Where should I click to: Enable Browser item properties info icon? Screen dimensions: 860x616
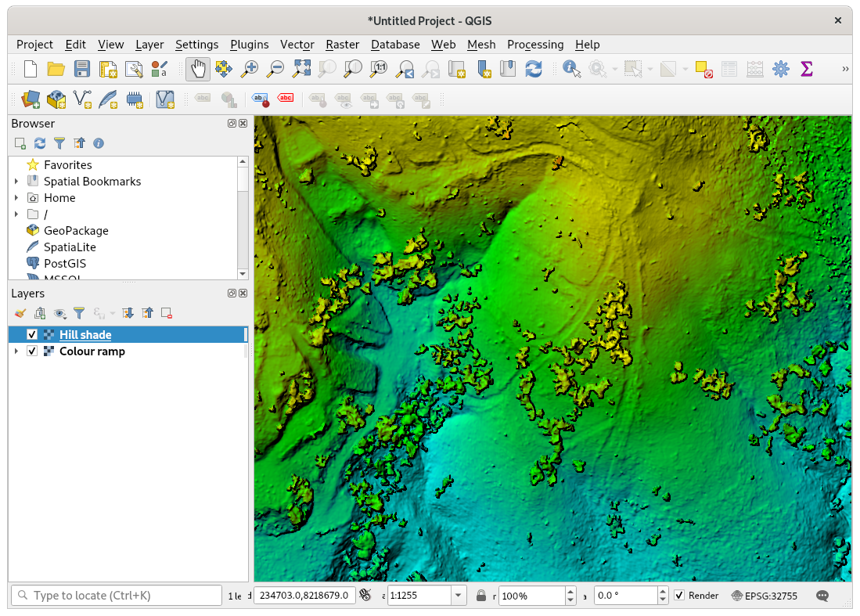point(99,143)
